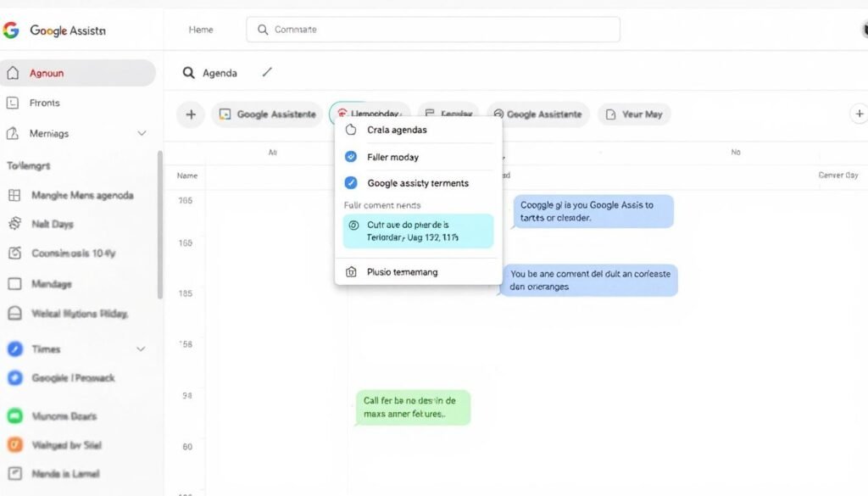Click the home icon beside Agnoun
The height and width of the screenshot is (496, 868).
click(13, 73)
